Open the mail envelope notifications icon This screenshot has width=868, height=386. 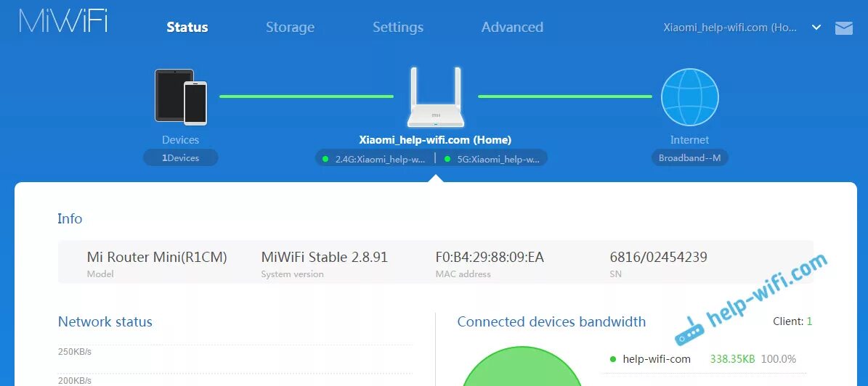tap(843, 28)
